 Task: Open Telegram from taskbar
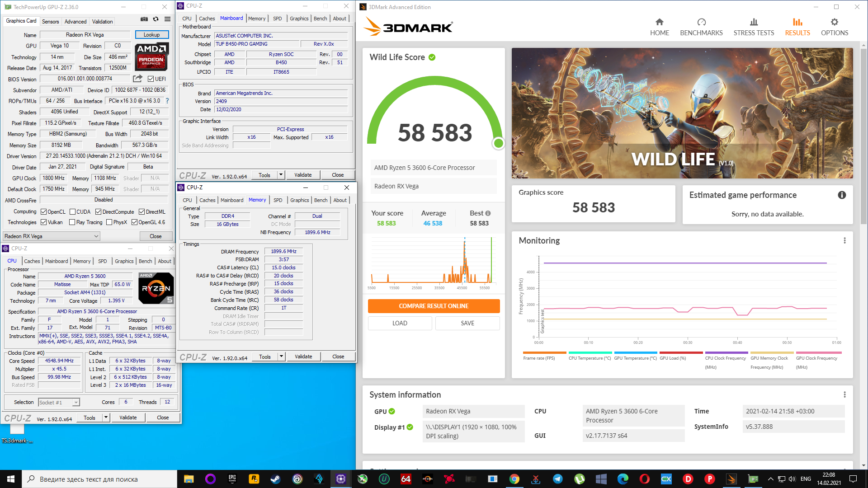(558, 479)
